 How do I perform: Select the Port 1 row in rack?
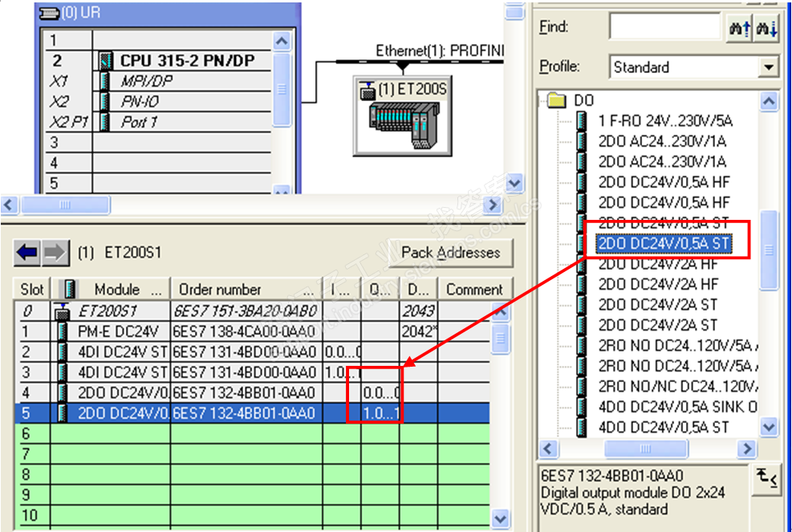pos(159,122)
